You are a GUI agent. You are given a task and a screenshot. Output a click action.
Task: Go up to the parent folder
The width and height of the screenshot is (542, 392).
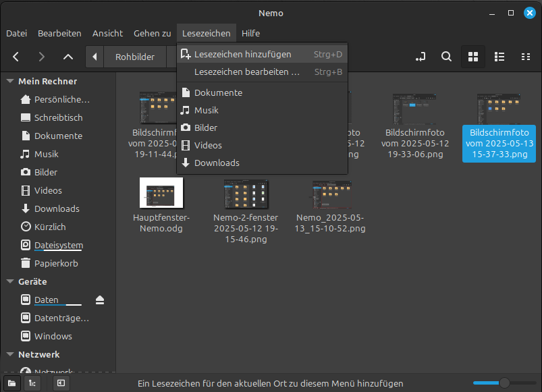point(67,57)
